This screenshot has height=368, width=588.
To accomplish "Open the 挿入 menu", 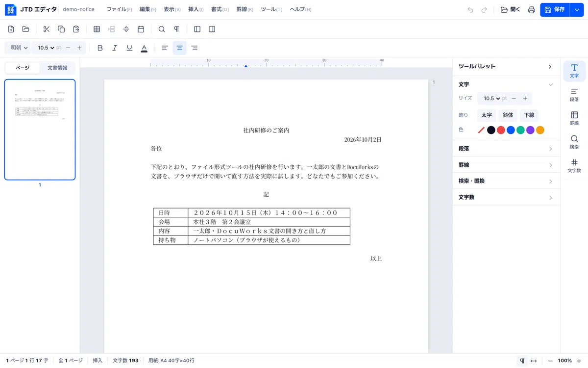I will pyautogui.click(x=196, y=9).
